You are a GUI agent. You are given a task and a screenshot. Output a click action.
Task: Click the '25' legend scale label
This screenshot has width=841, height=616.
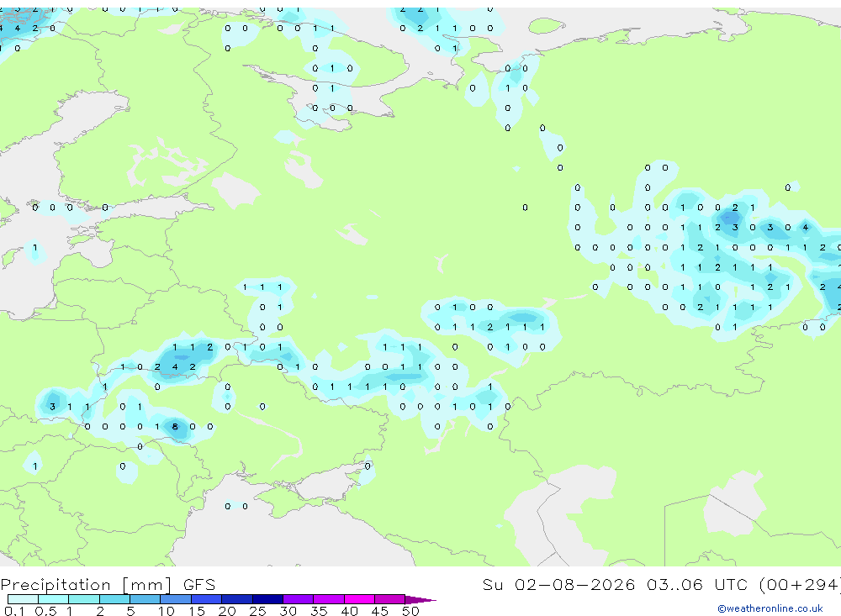coord(257,611)
